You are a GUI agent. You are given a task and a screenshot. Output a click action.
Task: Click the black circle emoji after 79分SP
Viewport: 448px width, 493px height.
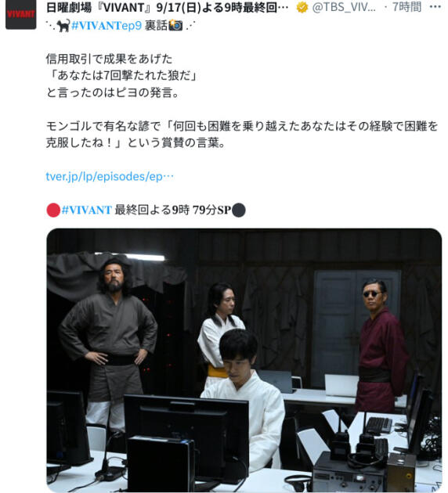click(x=239, y=210)
